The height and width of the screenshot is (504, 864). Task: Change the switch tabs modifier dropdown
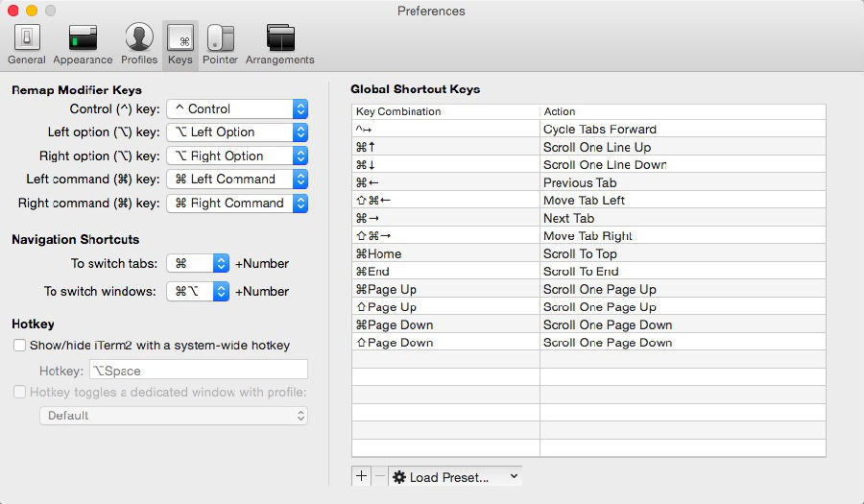[x=197, y=263]
